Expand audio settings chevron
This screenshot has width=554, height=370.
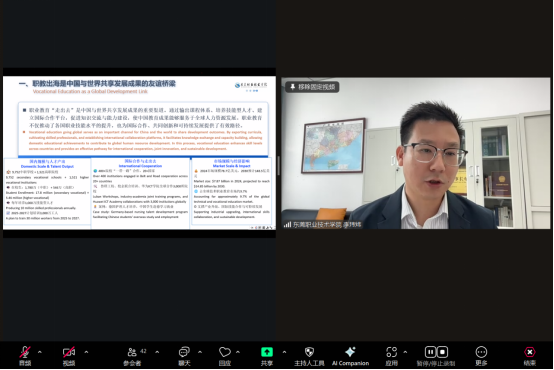tap(40, 352)
